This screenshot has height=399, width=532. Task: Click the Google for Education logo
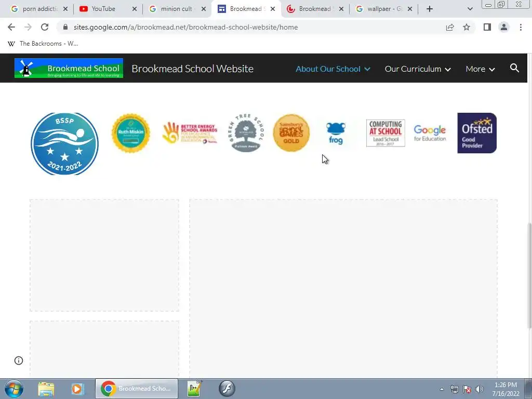coord(430,133)
